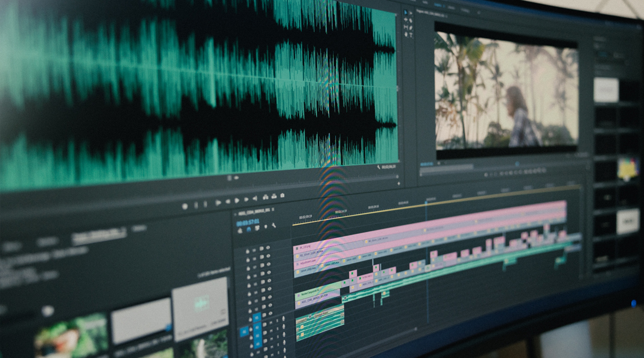Click the Program monitor video preview

[506, 90]
